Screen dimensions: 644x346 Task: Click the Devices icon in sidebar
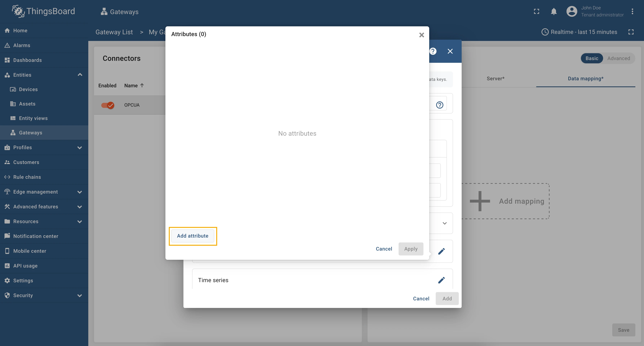pyautogui.click(x=13, y=89)
